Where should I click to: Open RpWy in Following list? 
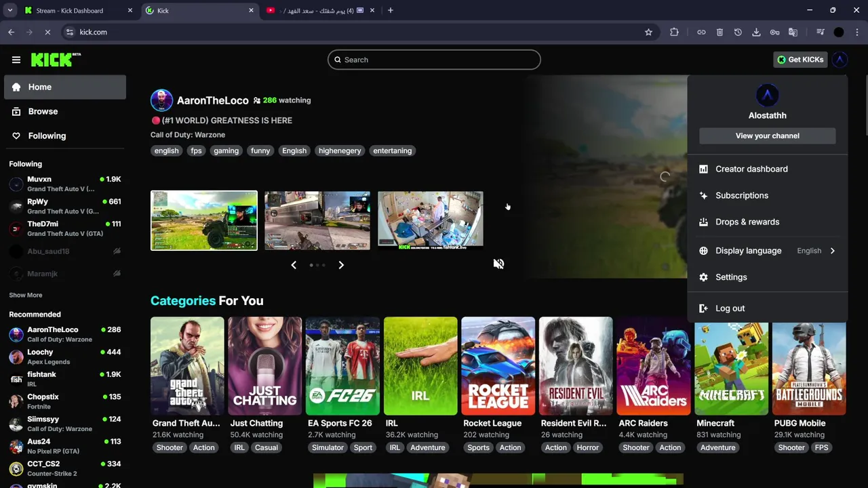[65, 206]
